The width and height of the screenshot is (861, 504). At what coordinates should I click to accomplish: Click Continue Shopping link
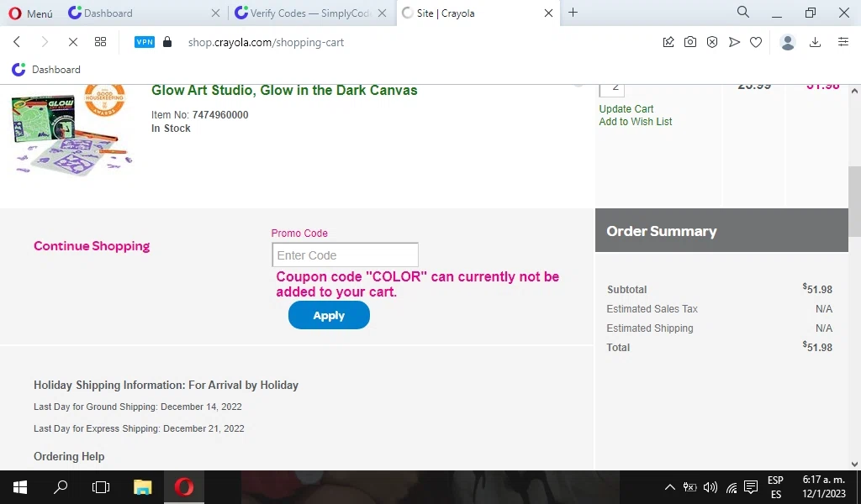(92, 246)
